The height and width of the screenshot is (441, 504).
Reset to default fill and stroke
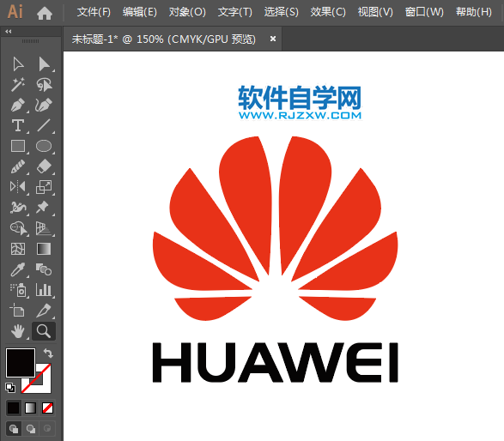tap(10, 388)
